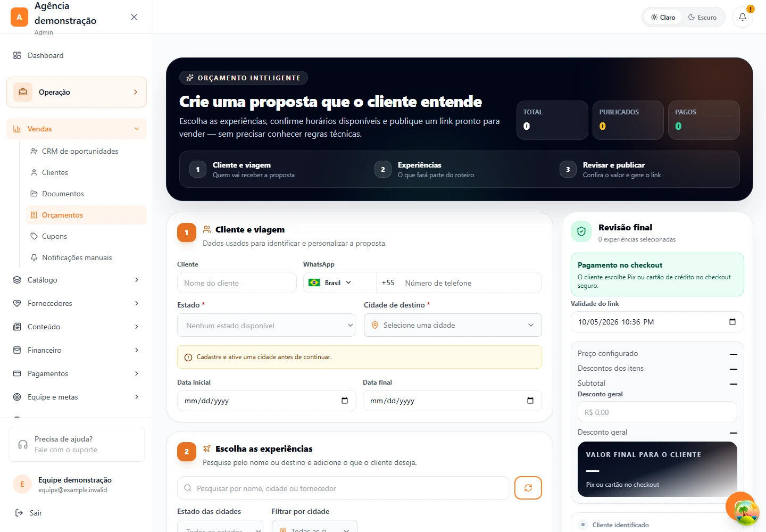
Task: Click the Sair logout icon
Action: 19,513
